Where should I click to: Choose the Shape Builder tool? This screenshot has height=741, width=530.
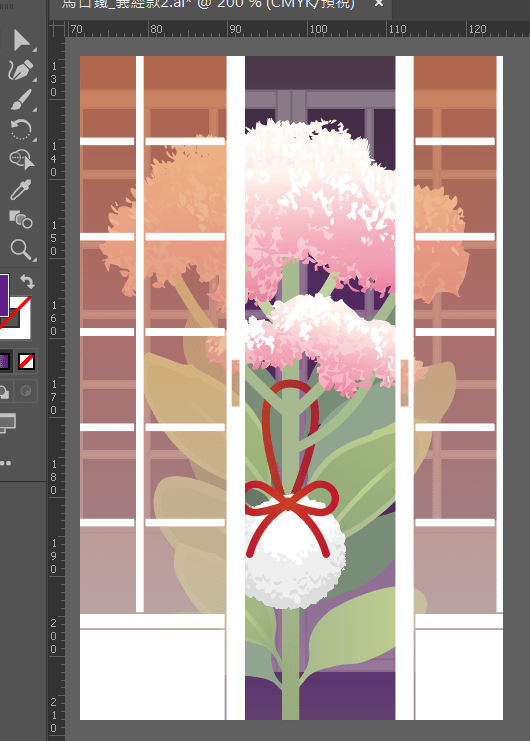(21, 159)
